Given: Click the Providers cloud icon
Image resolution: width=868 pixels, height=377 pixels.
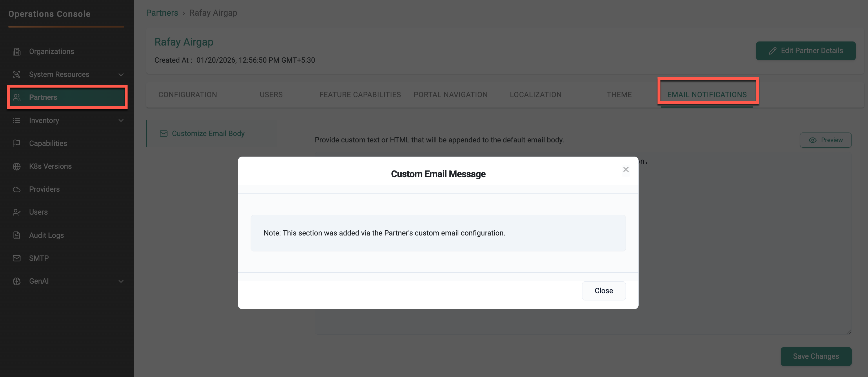Looking at the screenshot, I should pos(17,189).
